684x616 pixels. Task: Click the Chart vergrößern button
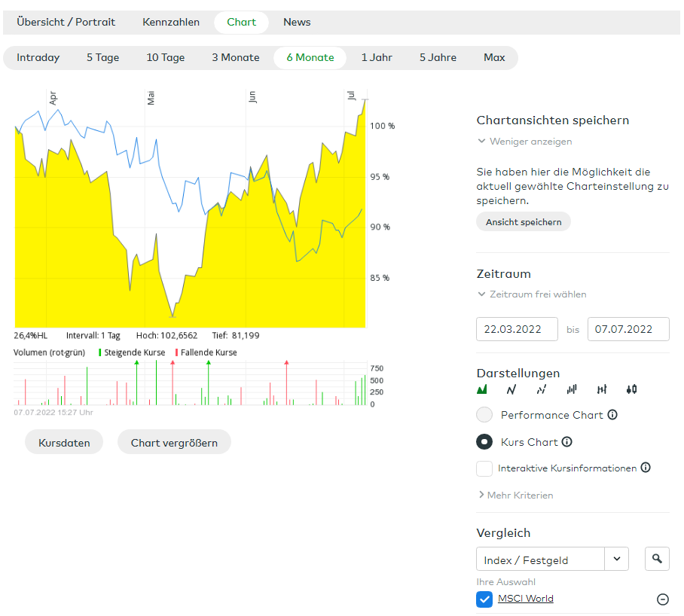click(174, 443)
